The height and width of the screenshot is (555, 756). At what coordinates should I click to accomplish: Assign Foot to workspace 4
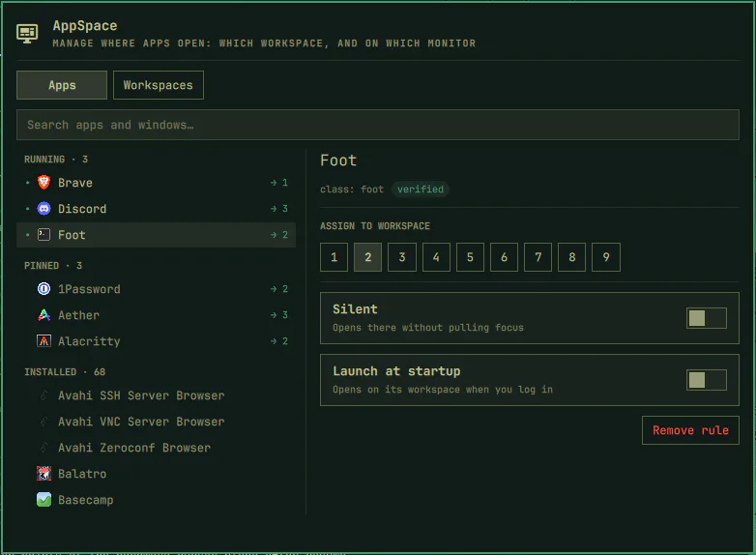(436, 257)
